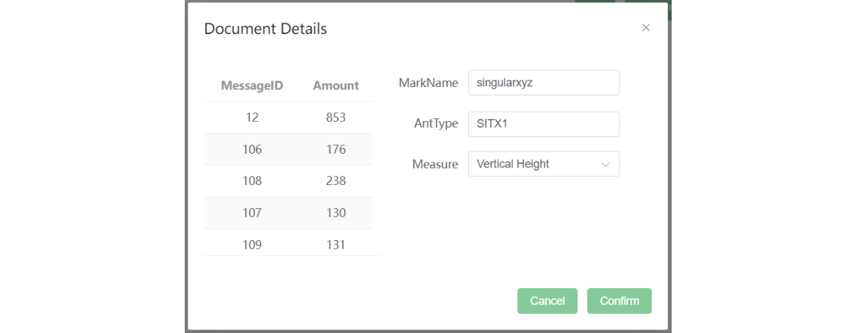Click the Amount value 176
Screen dimensions: 868x333
pyautogui.click(x=335, y=149)
